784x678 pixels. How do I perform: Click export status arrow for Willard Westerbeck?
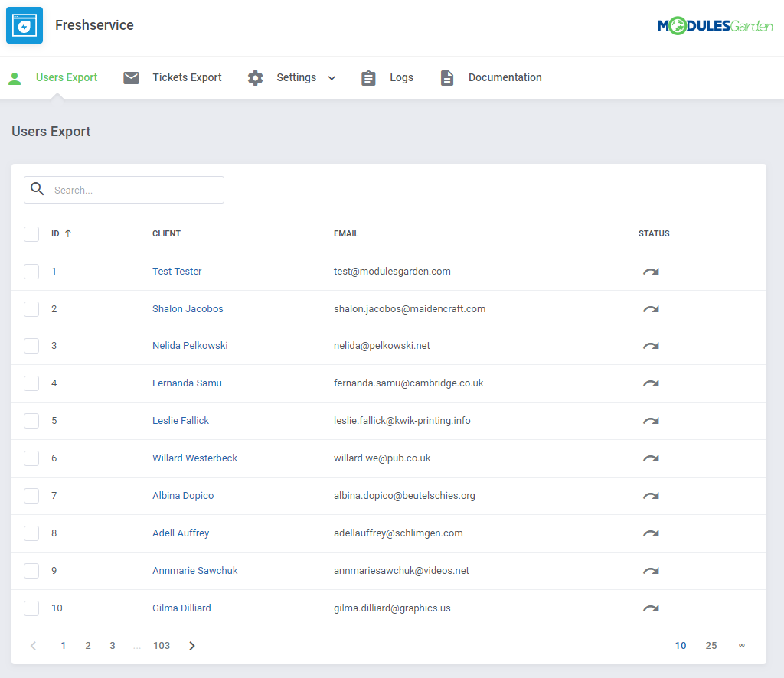click(651, 458)
